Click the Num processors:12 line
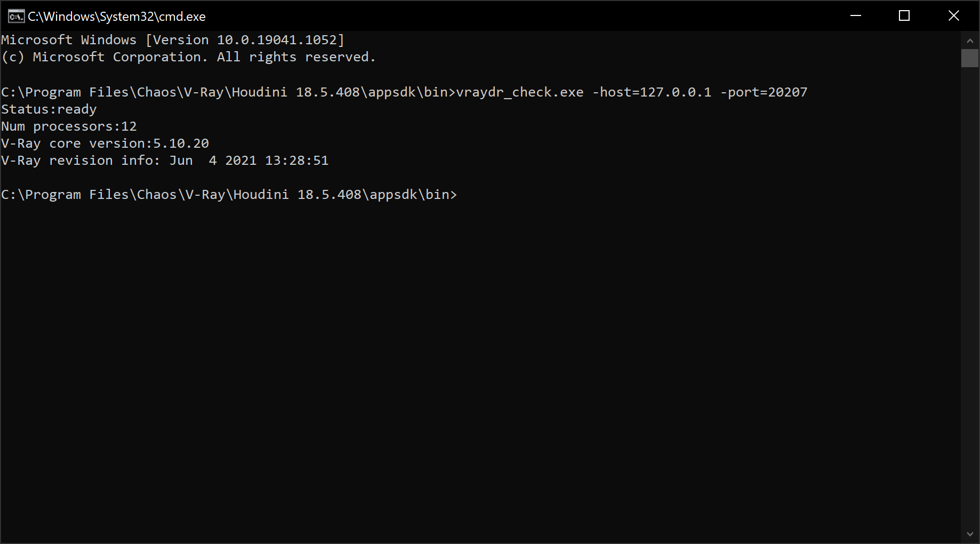980x544 pixels. click(x=69, y=126)
